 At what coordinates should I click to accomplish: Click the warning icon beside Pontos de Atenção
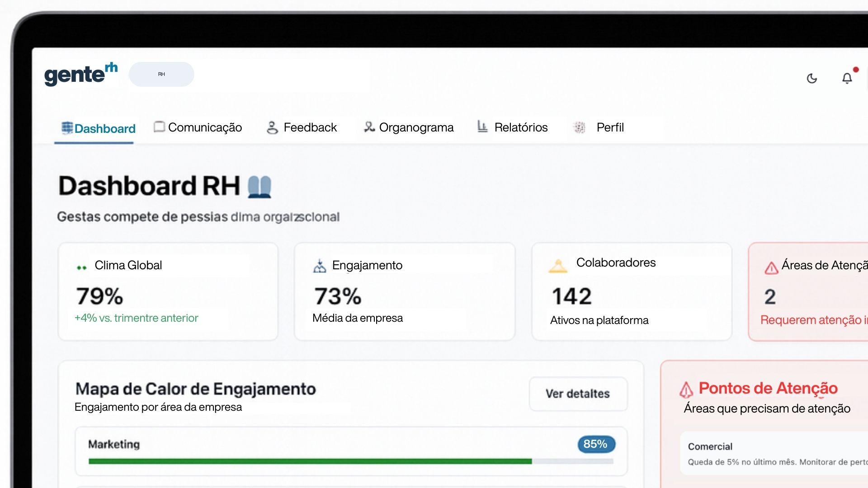[686, 389]
